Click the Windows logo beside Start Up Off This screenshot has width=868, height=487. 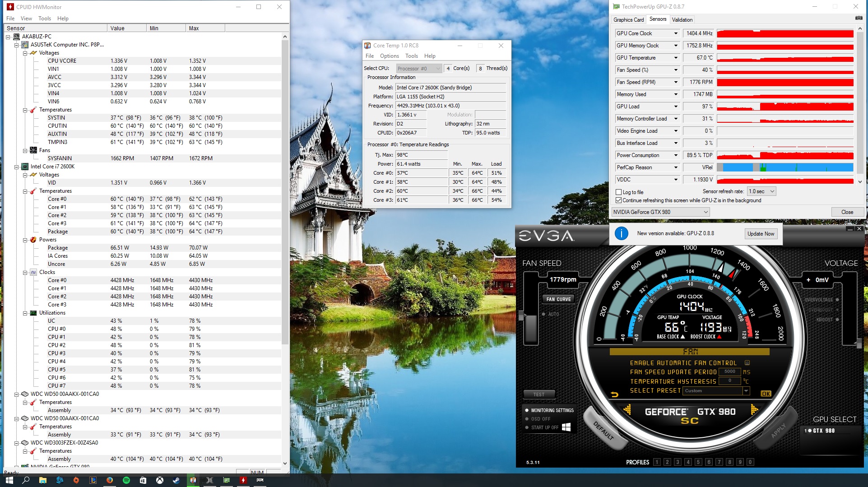tap(566, 427)
